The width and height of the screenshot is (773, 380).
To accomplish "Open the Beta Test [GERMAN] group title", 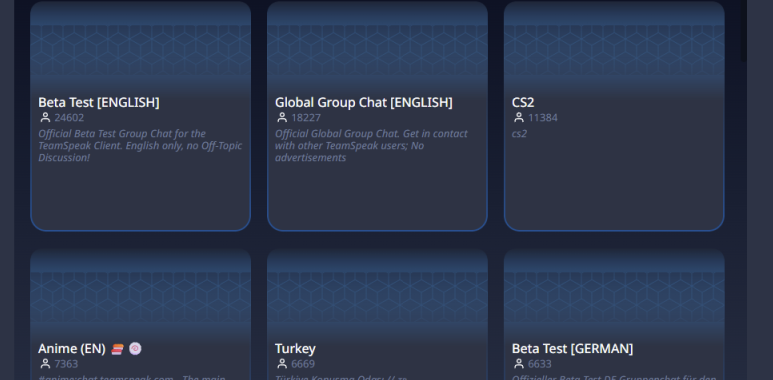I will point(572,348).
